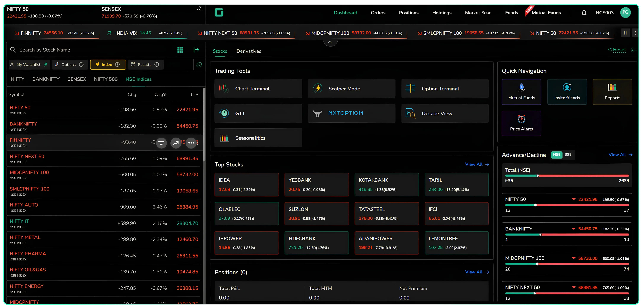Screen dimensions: 644x308
Task: Switch Advance/Decline to BSE
Action: [x=568, y=155]
